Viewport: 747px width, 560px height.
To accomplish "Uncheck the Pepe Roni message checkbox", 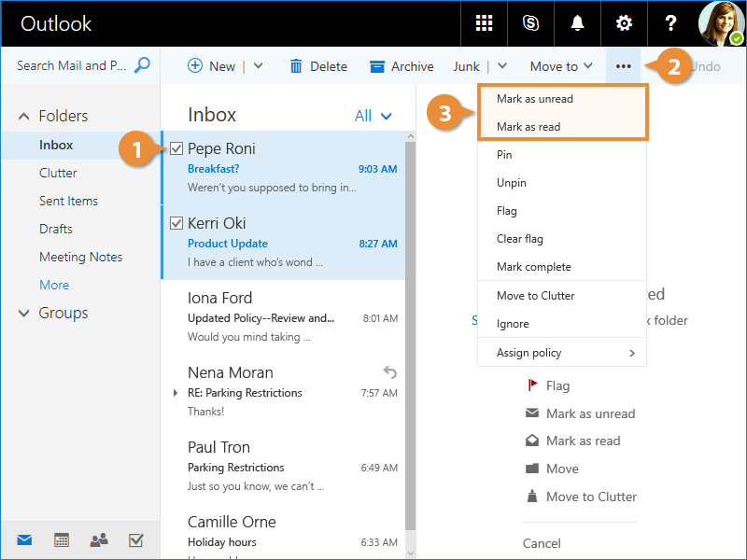I will click(176, 148).
